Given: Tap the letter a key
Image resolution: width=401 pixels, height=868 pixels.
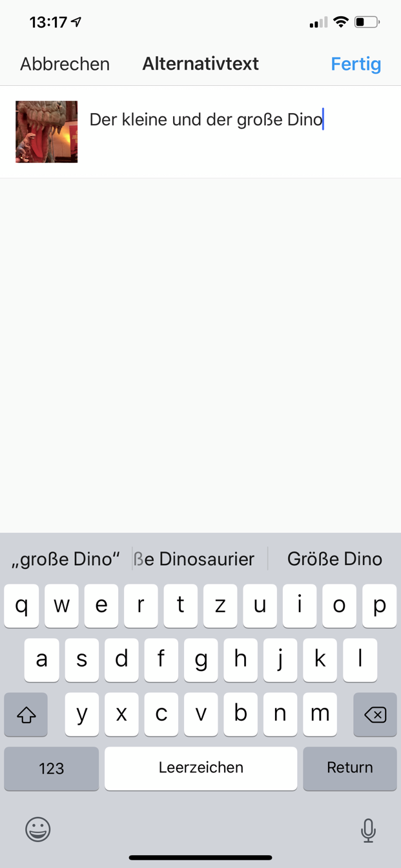Looking at the screenshot, I should tap(42, 660).
